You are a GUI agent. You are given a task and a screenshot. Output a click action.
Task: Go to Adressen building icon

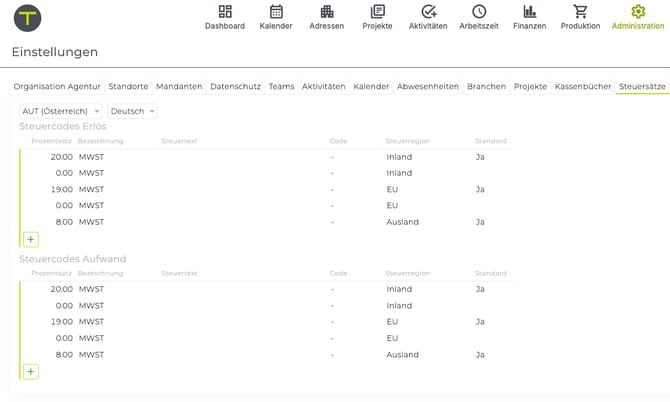[x=327, y=13]
